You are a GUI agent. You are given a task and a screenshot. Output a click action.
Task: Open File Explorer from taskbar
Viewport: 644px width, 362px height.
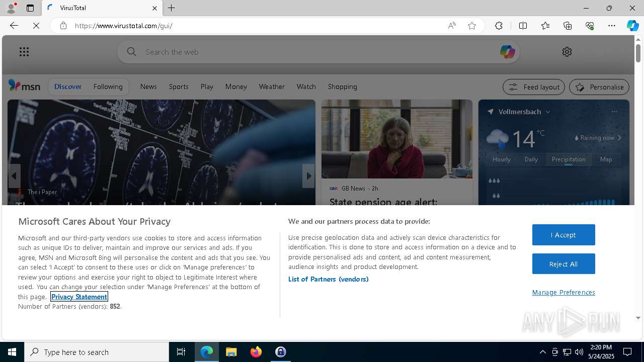pos(231,352)
